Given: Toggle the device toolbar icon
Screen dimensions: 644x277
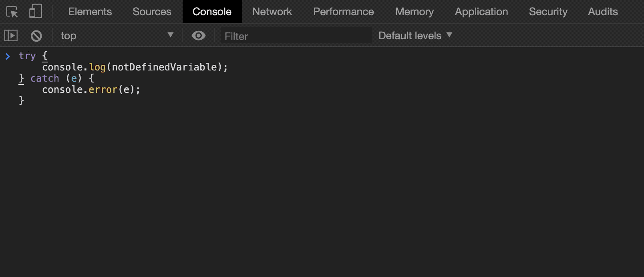Looking at the screenshot, I should [35, 11].
